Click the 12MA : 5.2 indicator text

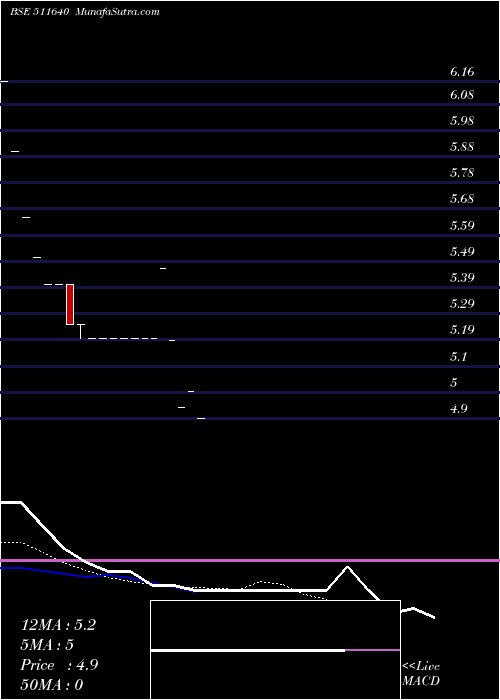tap(58, 625)
